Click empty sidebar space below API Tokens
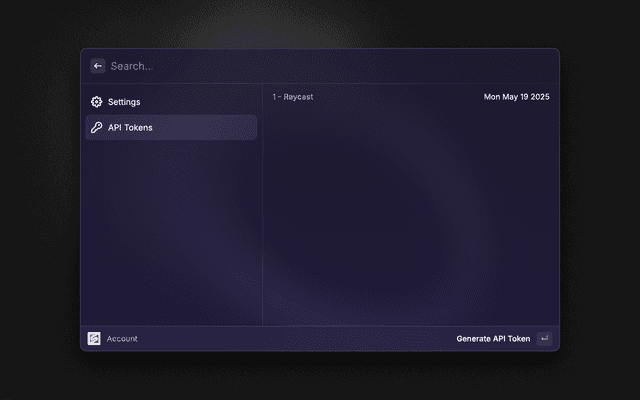The height and width of the screenshot is (400, 640). 170,230
